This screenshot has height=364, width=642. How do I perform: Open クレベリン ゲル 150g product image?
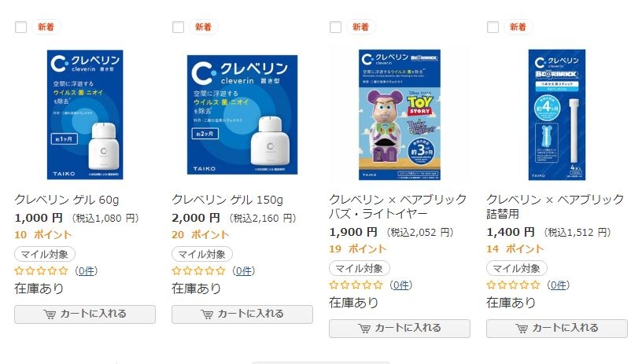click(x=242, y=114)
